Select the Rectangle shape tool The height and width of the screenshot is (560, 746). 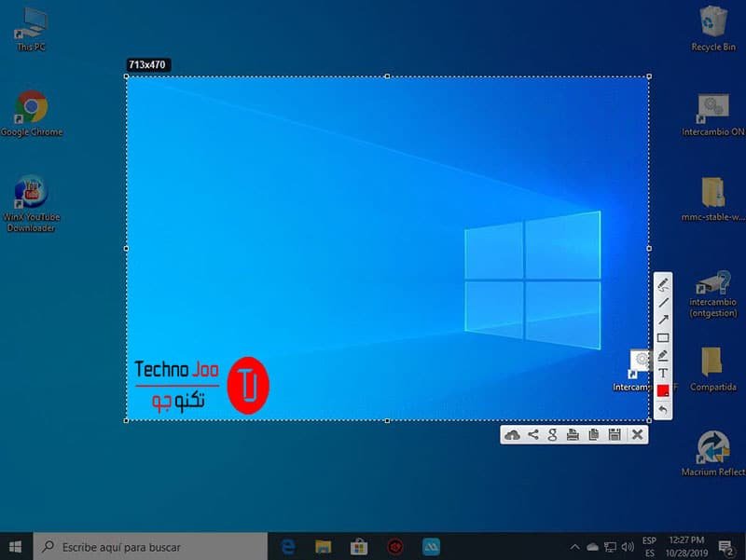coord(663,337)
